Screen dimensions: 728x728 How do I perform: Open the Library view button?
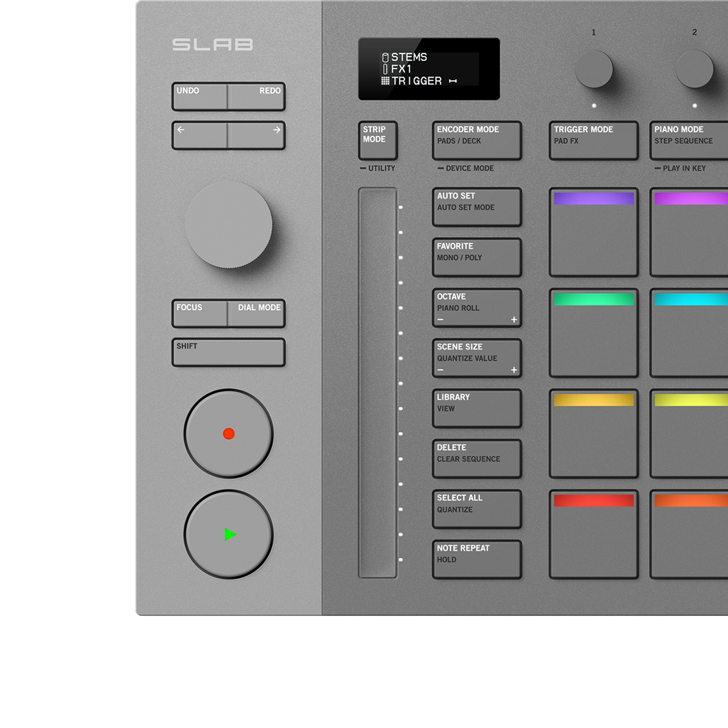pyautogui.click(x=477, y=408)
